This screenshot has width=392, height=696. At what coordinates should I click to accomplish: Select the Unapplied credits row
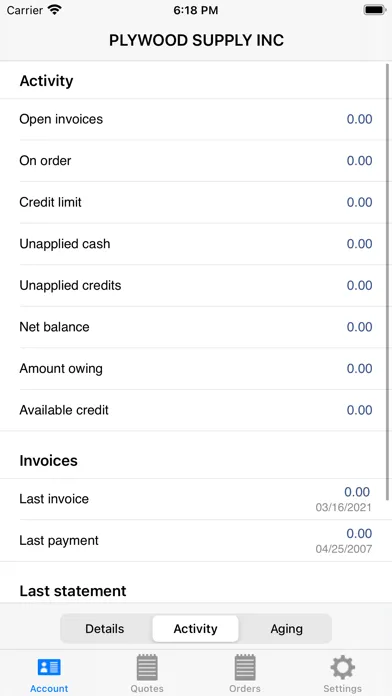click(x=196, y=285)
